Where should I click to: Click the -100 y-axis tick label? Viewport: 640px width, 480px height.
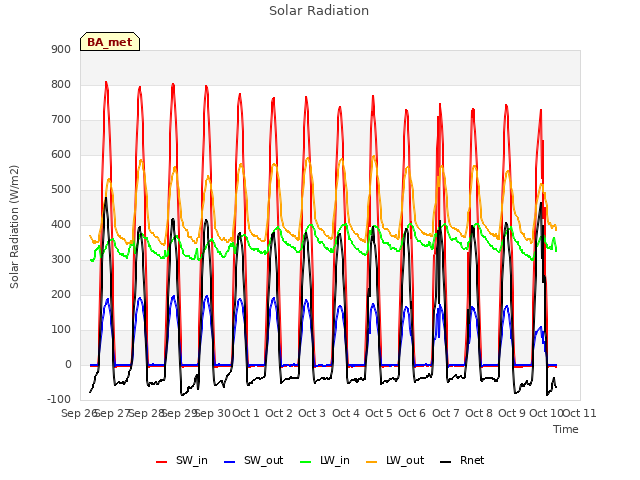[x=59, y=400]
